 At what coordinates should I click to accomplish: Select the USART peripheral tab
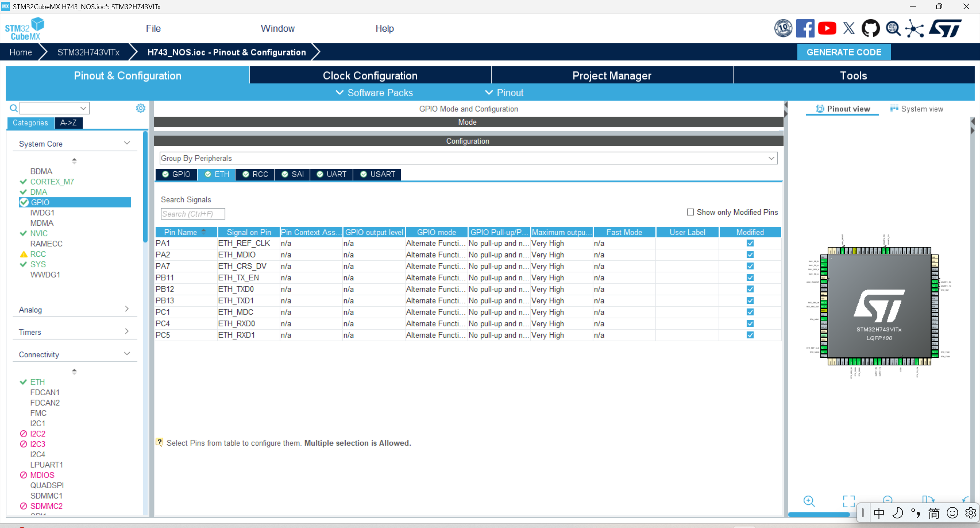click(377, 174)
